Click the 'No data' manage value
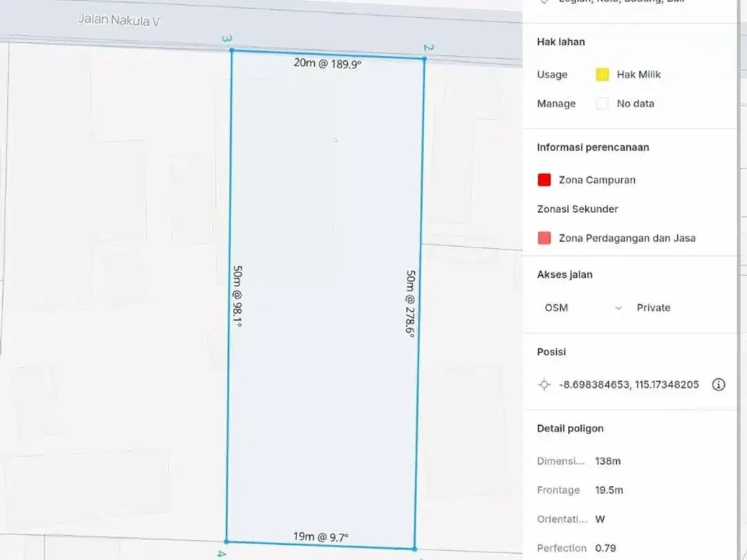 [636, 103]
